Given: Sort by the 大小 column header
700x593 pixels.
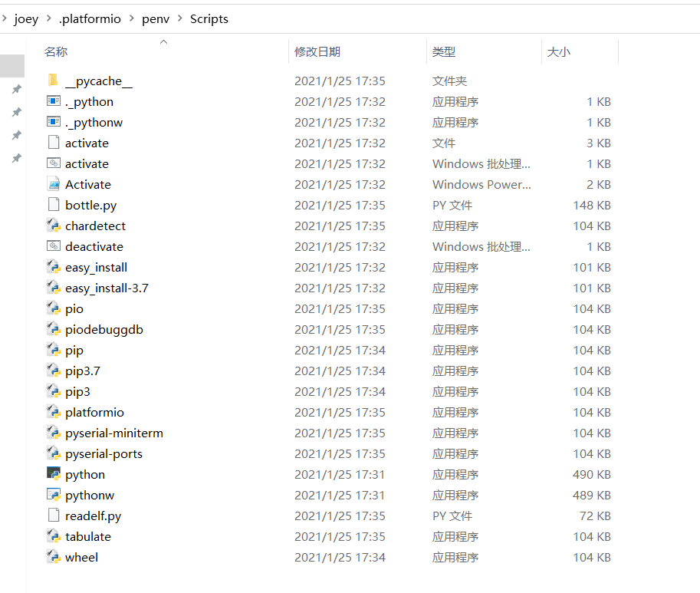Looking at the screenshot, I should tap(558, 52).
